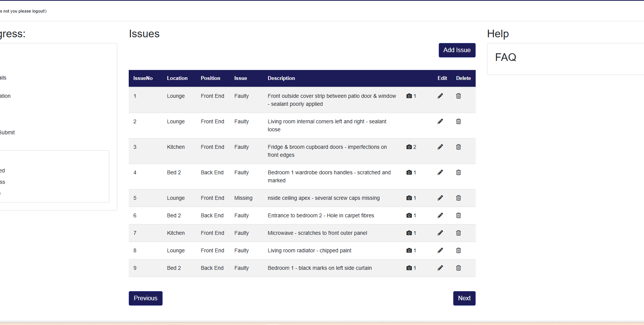Open the camera photos for issue 3

(409, 147)
